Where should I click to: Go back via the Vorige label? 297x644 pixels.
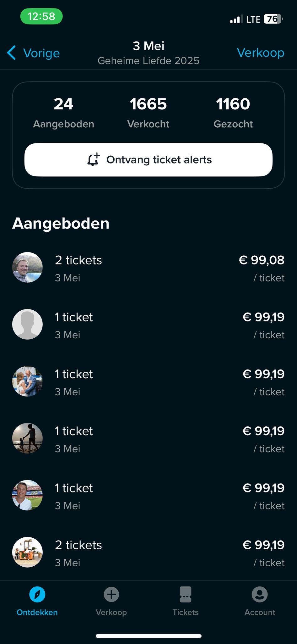(41, 53)
